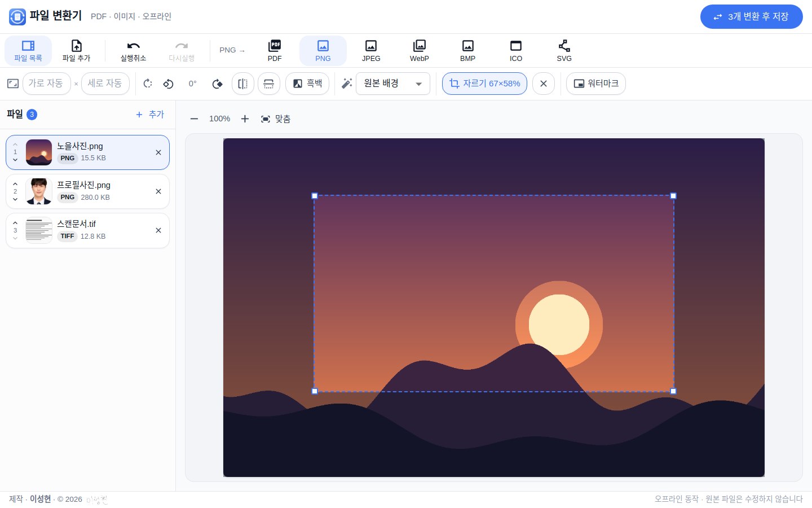
Task: Clear the crop with the X button
Action: [544, 84]
